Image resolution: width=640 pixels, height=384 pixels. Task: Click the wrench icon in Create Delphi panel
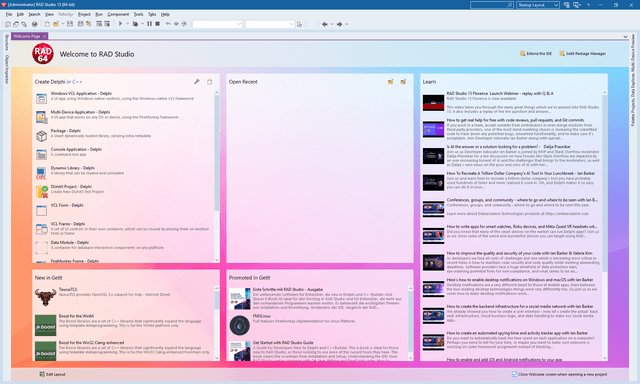pos(197,82)
